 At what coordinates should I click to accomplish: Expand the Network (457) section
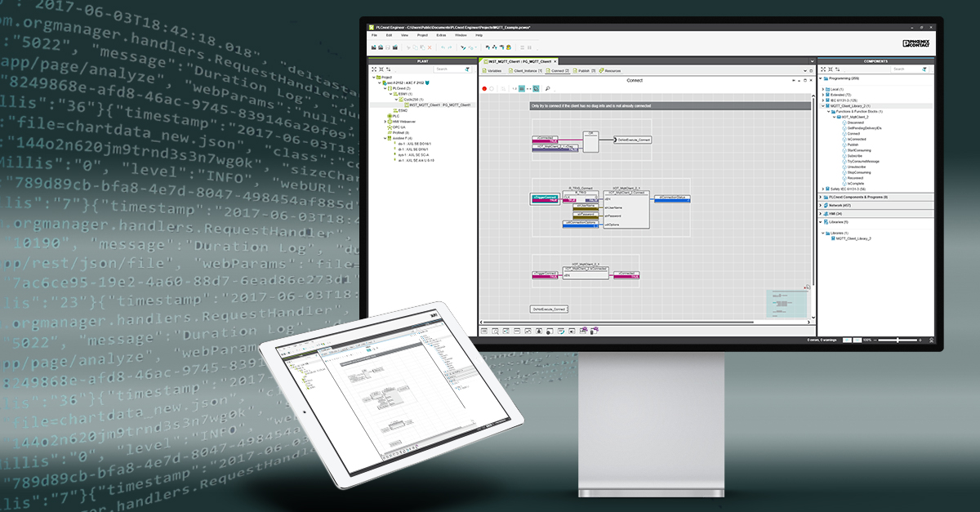(820, 205)
